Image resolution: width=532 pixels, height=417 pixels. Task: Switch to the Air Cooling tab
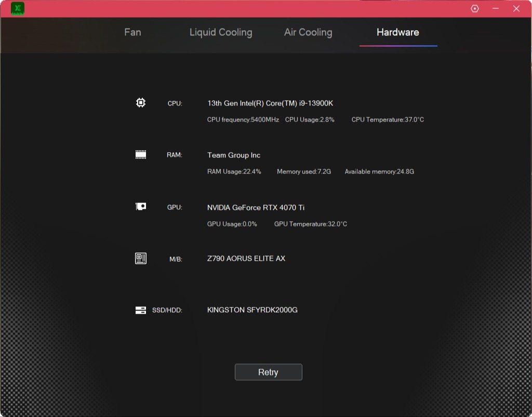pyautogui.click(x=308, y=33)
